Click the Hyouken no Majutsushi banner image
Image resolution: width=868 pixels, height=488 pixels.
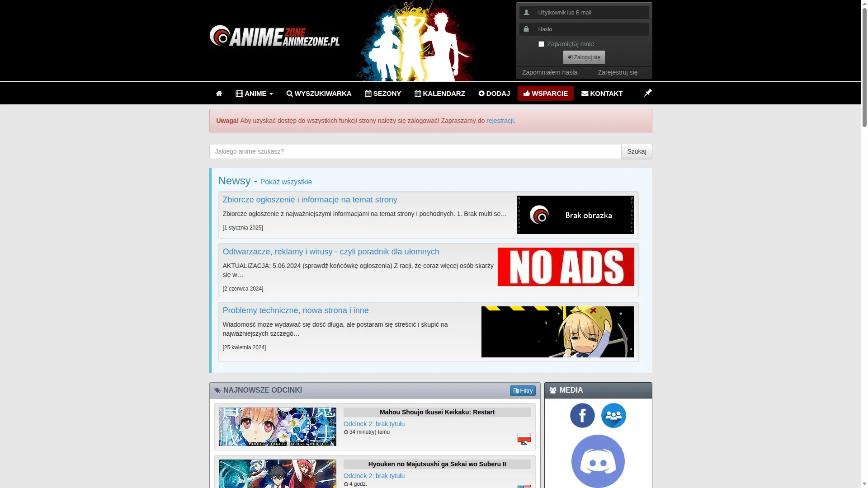[x=278, y=474]
